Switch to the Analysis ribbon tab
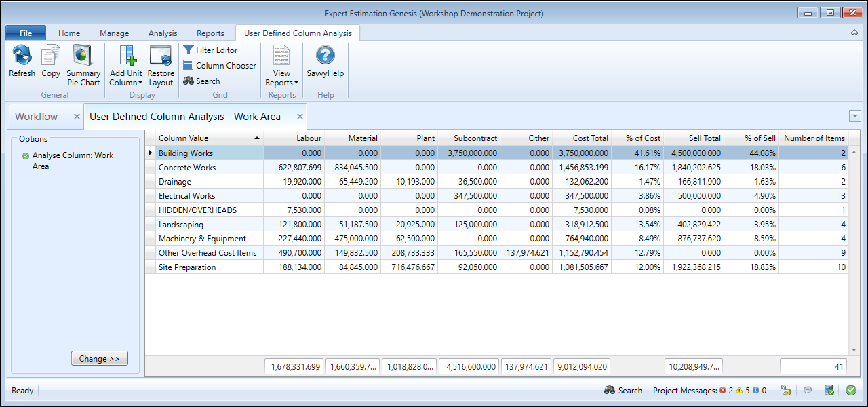The image size is (868, 407). [163, 33]
